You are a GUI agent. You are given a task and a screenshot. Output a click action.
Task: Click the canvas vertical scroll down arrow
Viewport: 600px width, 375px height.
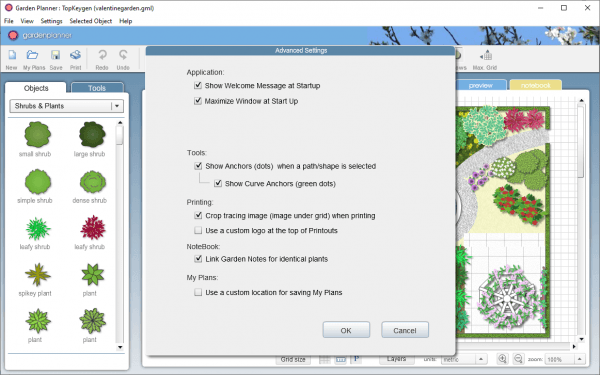[x=581, y=339]
